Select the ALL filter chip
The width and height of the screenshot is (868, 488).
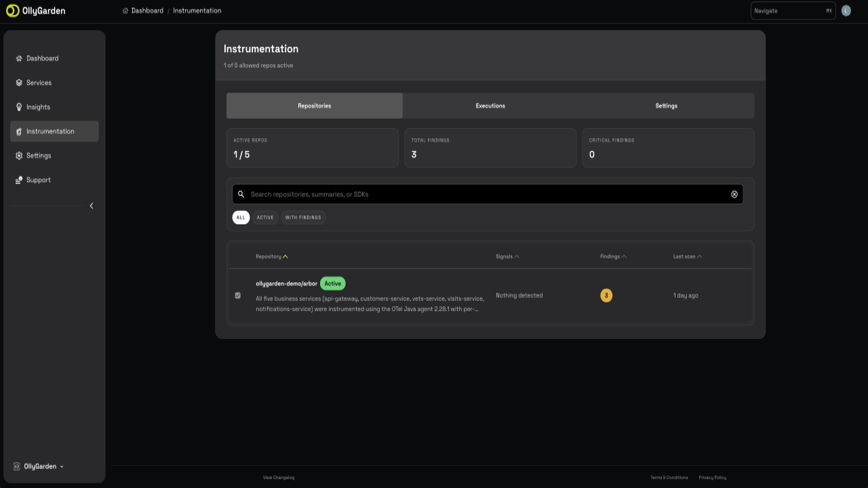pyautogui.click(x=241, y=218)
